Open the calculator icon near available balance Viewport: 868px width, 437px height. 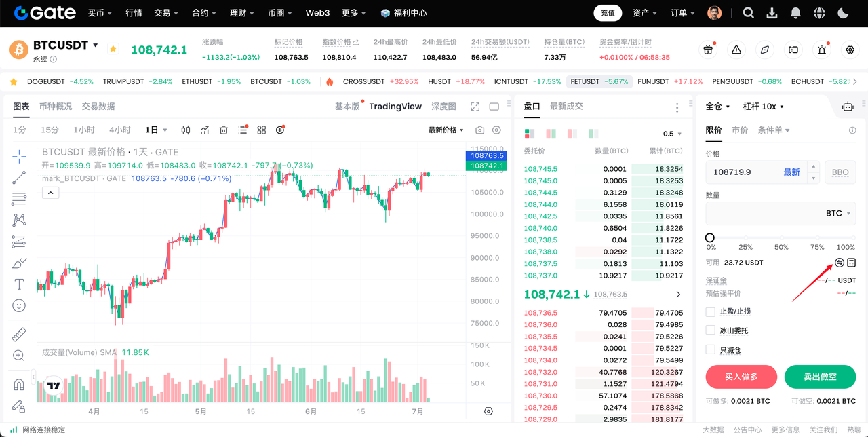tap(852, 263)
